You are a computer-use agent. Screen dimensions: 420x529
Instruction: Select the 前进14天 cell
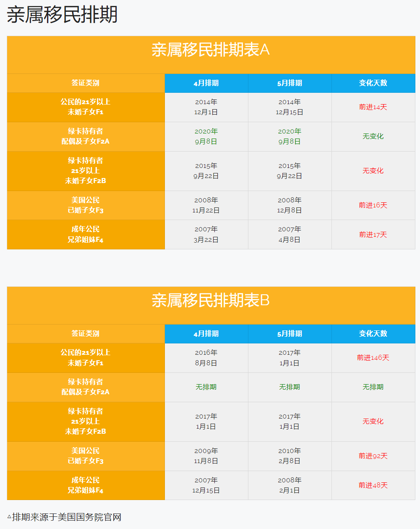[373, 107]
